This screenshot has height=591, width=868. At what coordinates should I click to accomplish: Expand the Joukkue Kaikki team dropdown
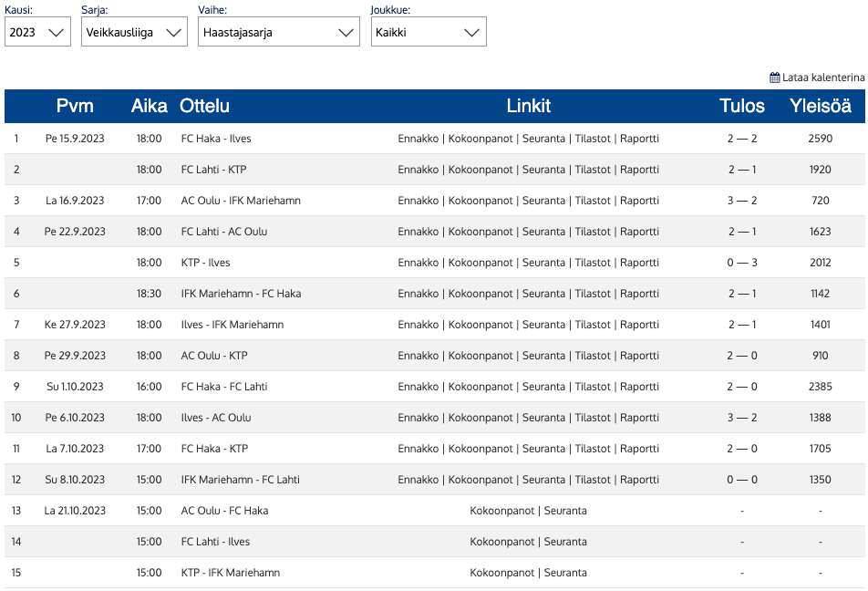428,32
